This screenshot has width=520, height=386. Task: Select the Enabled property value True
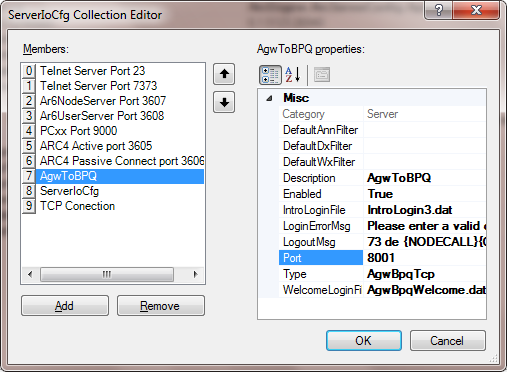pos(424,194)
